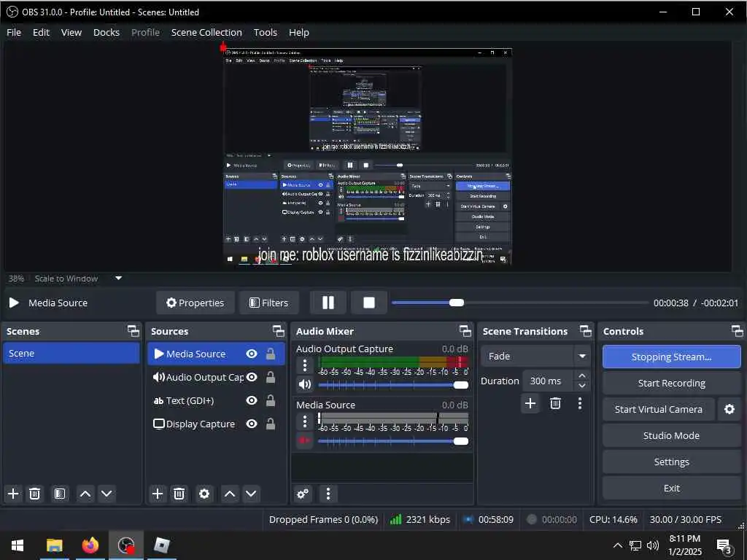Open the Edit menu
This screenshot has width=747, height=560.
41,32
